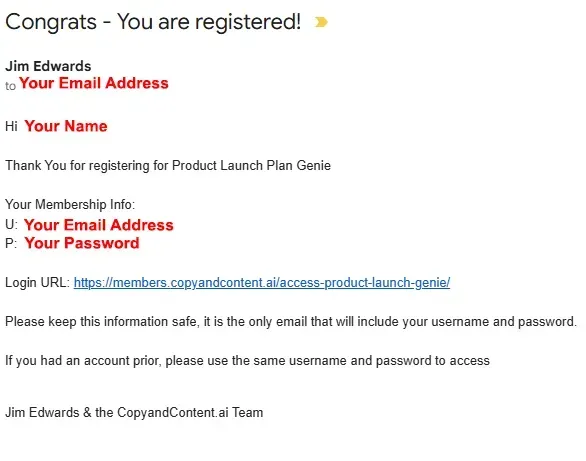The width and height of the screenshot is (586, 461).
Task: Click the 'Your Membership Info:' line
Action: tap(70, 204)
